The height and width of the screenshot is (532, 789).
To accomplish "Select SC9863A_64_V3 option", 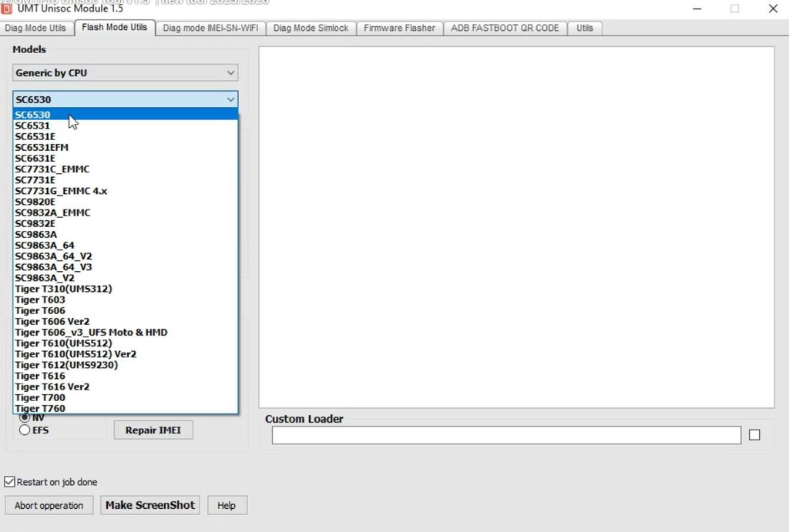I will coord(126,267).
